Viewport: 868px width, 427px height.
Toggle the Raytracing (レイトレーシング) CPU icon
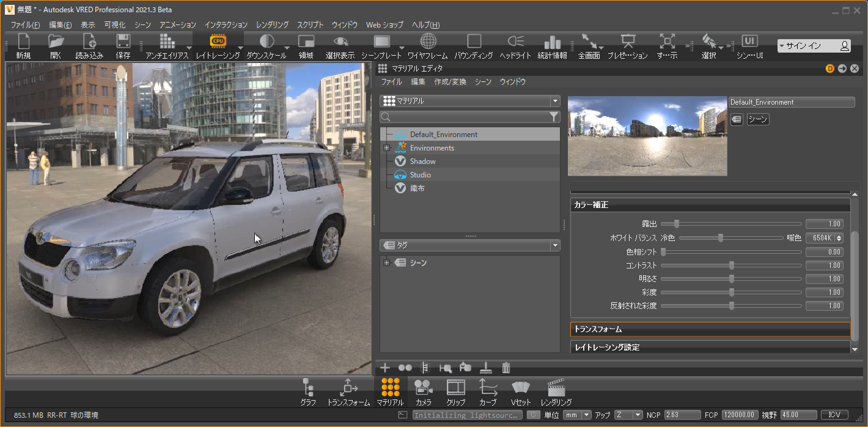click(218, 42)
